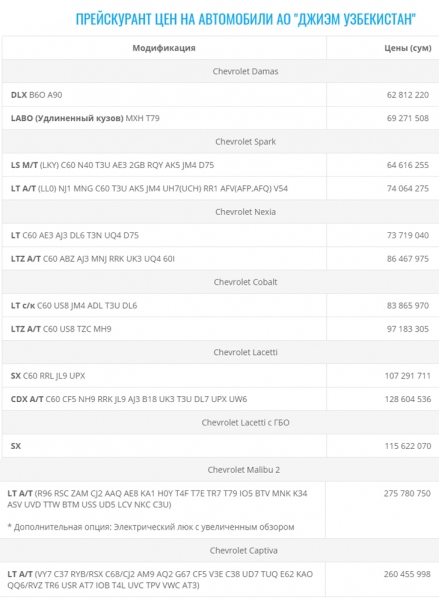
Task: Click the Malibu additional option sunroof note
Action: (151, 527)
